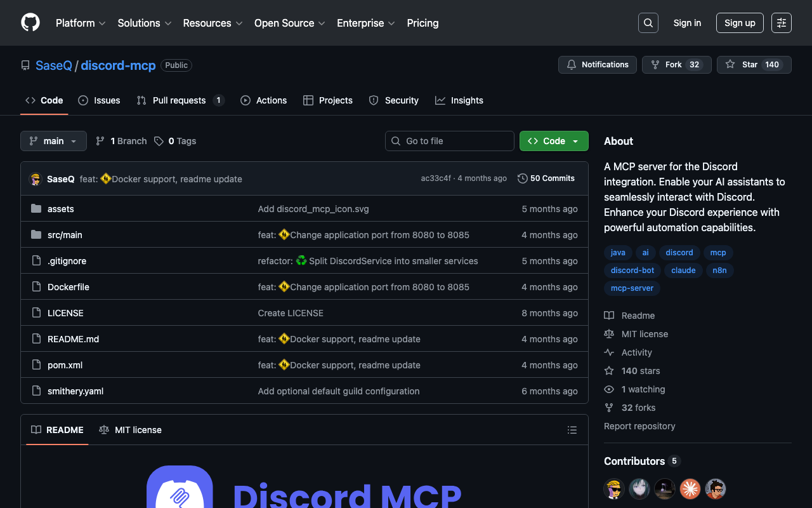Viewport: 812px width, 508px height.
Task: Open the Insights tab
Action: pos(459,100)
